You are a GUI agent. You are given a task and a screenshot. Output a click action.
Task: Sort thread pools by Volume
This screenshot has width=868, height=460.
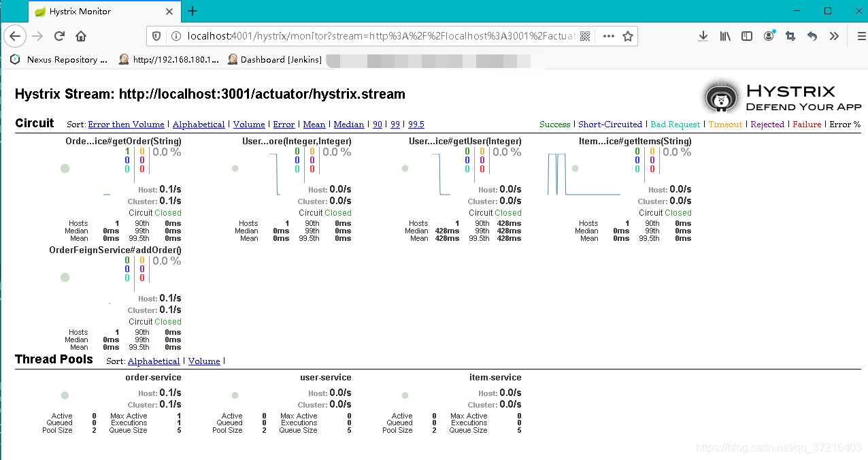pyautogui.click(x=204, y=361)
